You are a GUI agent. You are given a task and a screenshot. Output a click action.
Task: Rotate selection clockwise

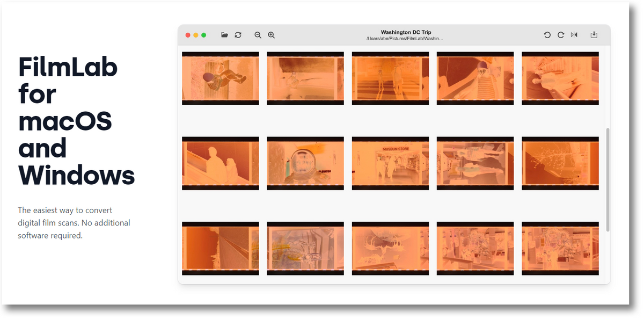click(560, 34)
